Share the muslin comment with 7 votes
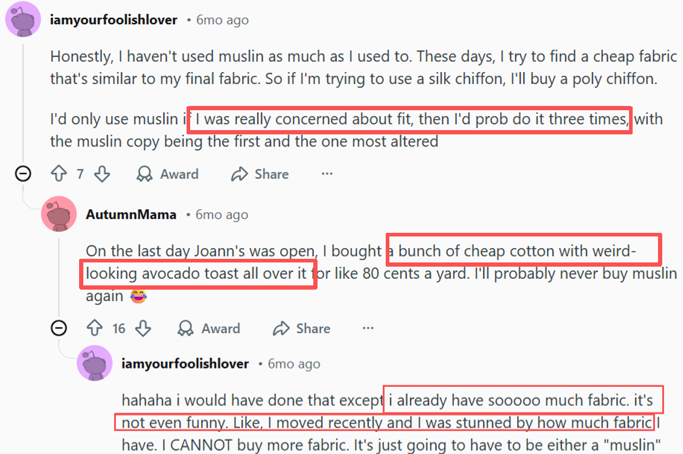This screenshot has height=454, width=683. (x=260, y=174)
